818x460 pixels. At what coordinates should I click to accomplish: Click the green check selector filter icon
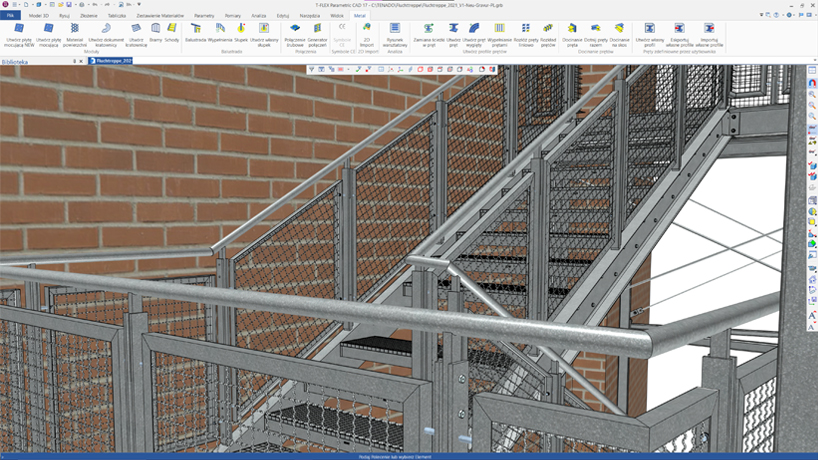(358, 69)
